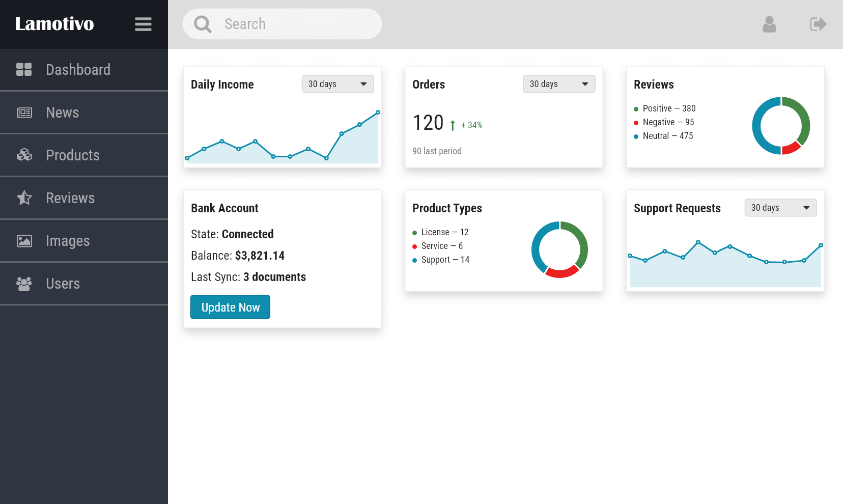The height and width of the screenshot is (504, 843).
Task: Click 'Service — 6' text
Action: [442, 246]
